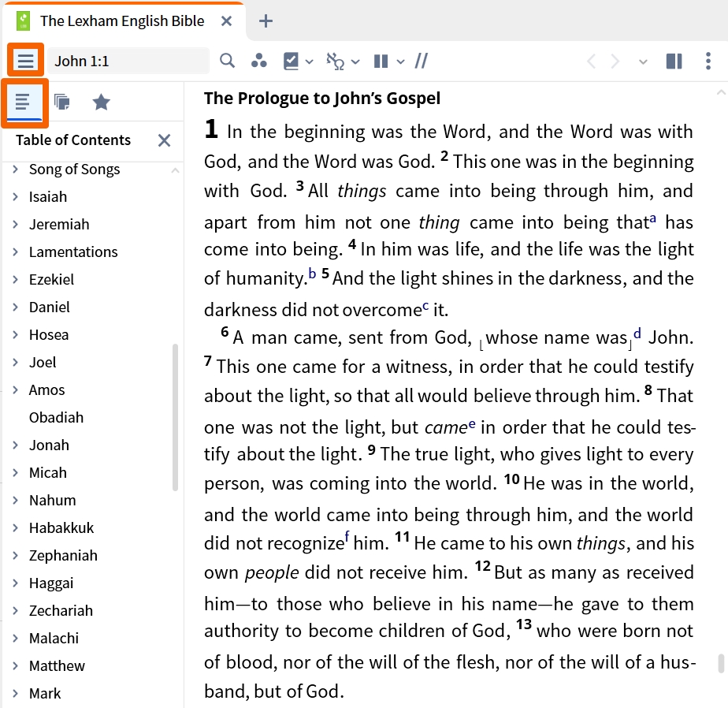
Task: Toggle the multiple resources columns icon
Action: (x=381, y=61)
